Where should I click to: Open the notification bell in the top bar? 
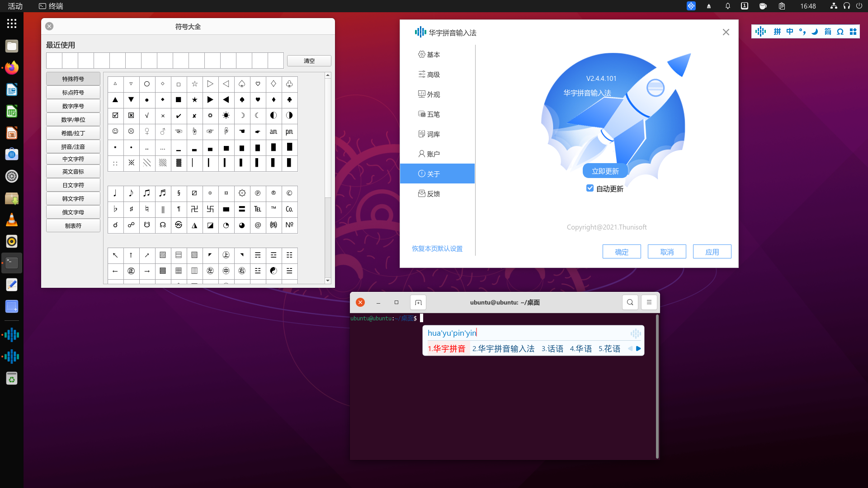pos(728,6)
